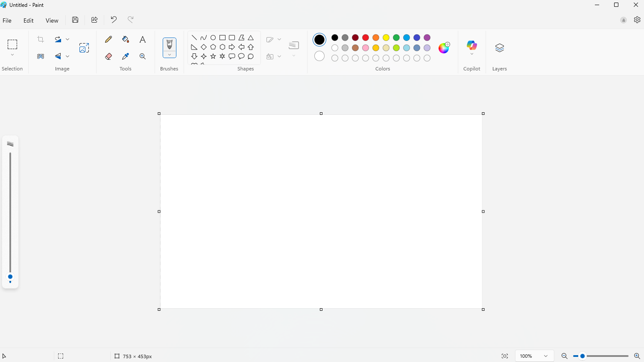Pick the yellow swatch in the palette
The height and width of the screenshot is (362, 644).
(x=386, y=38)
